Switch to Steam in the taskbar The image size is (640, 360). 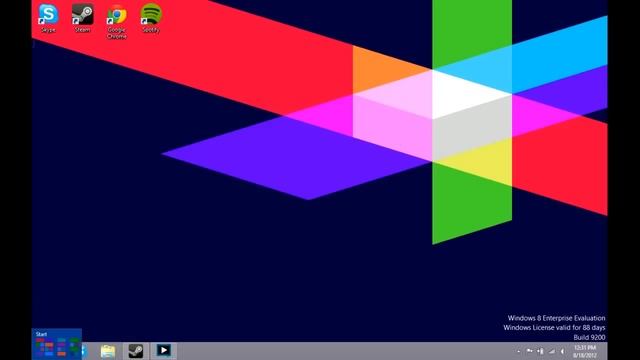tap(136, 351)
